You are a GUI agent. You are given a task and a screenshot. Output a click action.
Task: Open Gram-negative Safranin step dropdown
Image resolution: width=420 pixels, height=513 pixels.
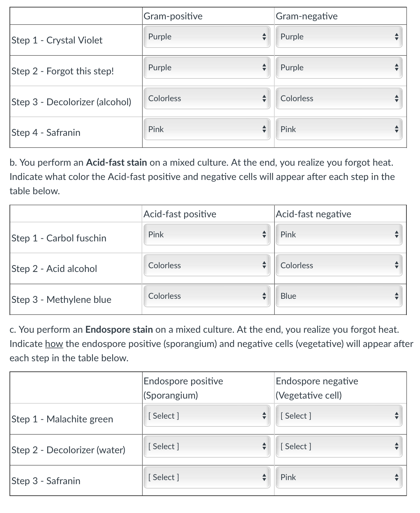click(339, 129)
